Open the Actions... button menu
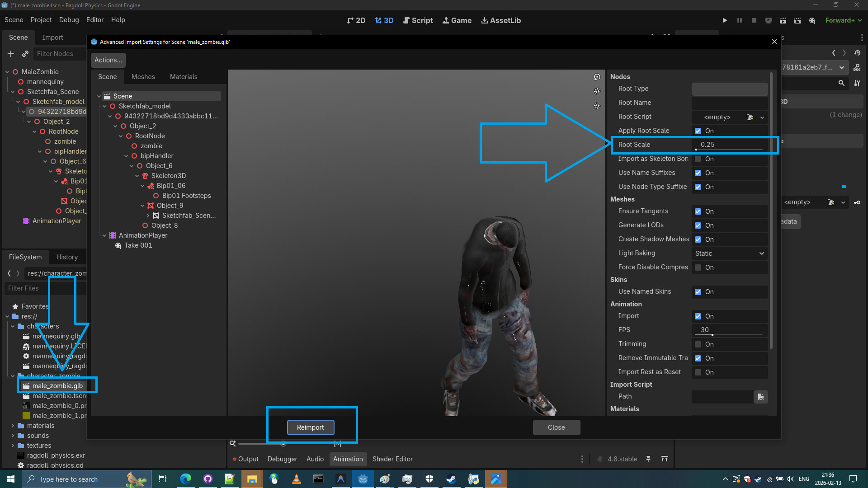868x488 pixels. pos(108,60)
